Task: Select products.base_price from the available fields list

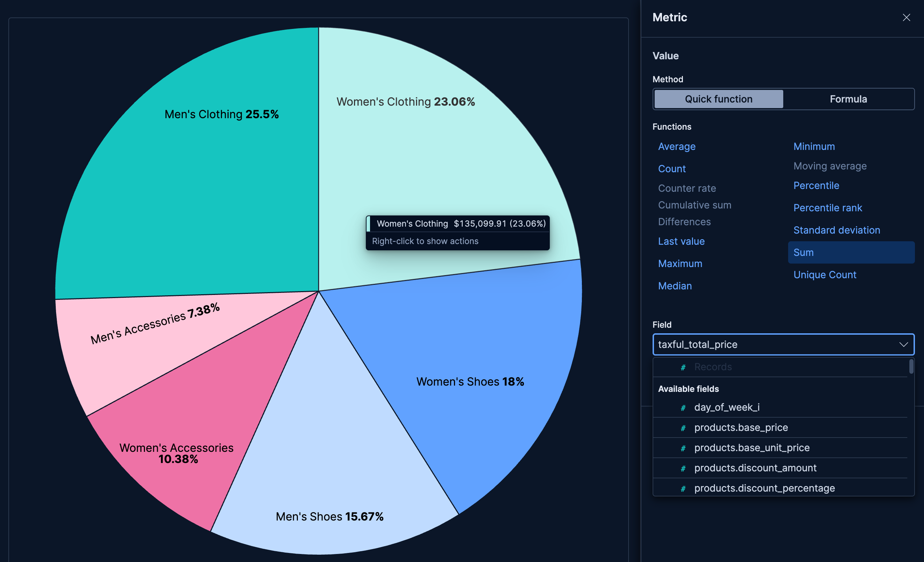Action: tap(741, 428)
